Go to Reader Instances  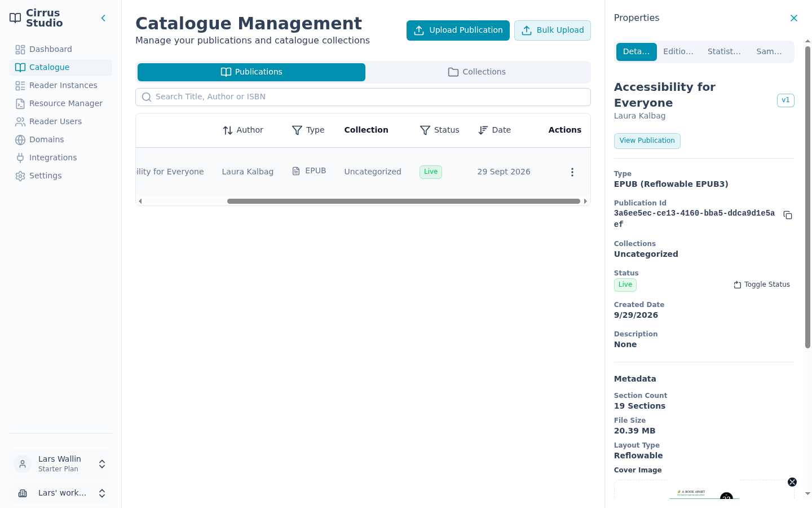(60, 85)
